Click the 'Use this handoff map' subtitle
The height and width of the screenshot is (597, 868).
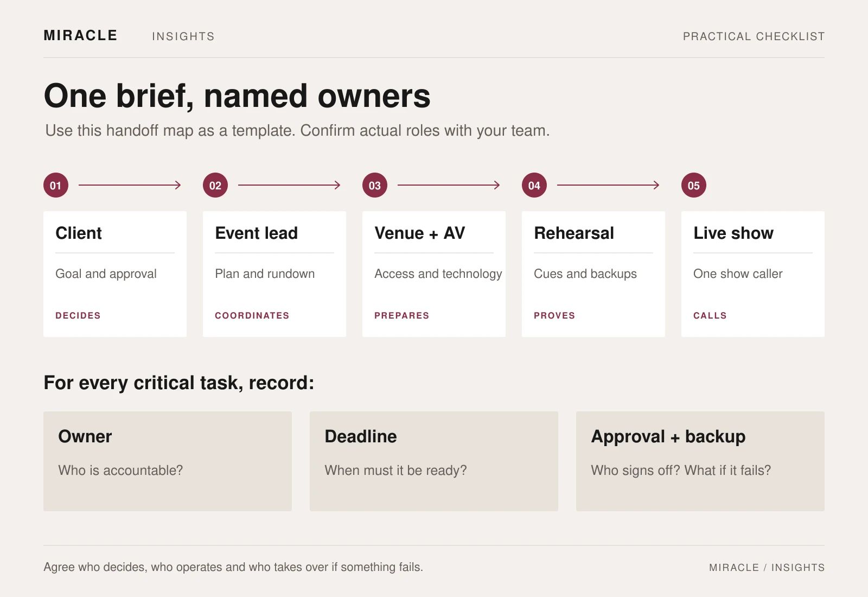click(x=297, y=131)
